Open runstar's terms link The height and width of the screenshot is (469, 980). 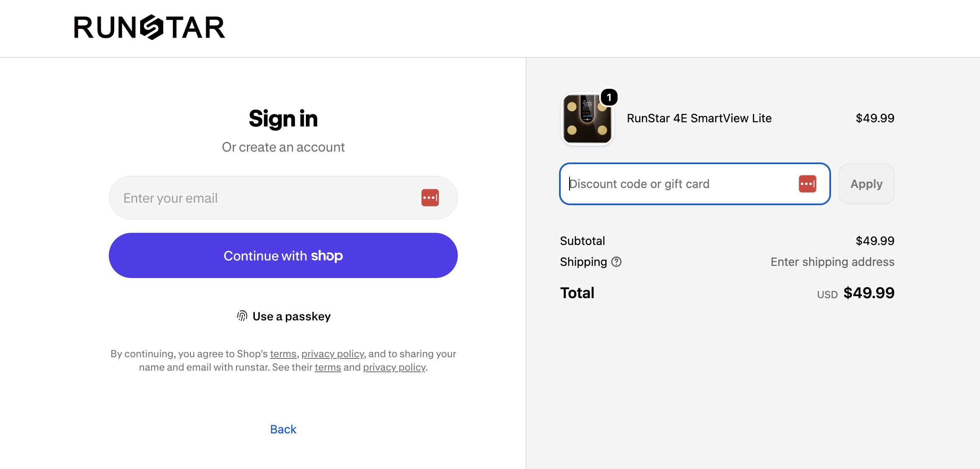tap(328, 367)
